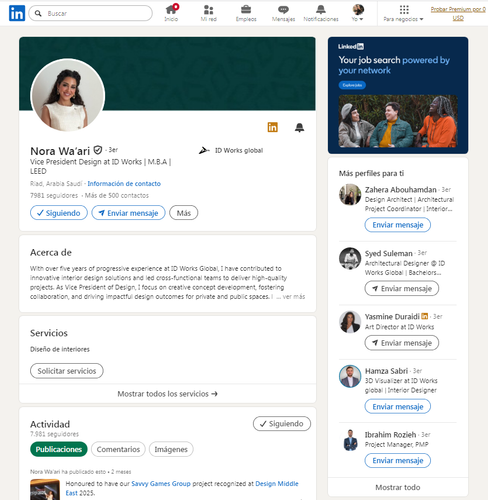Open Nora Wa'ari's profile photo
488x500 pixels.
point(68,95)
